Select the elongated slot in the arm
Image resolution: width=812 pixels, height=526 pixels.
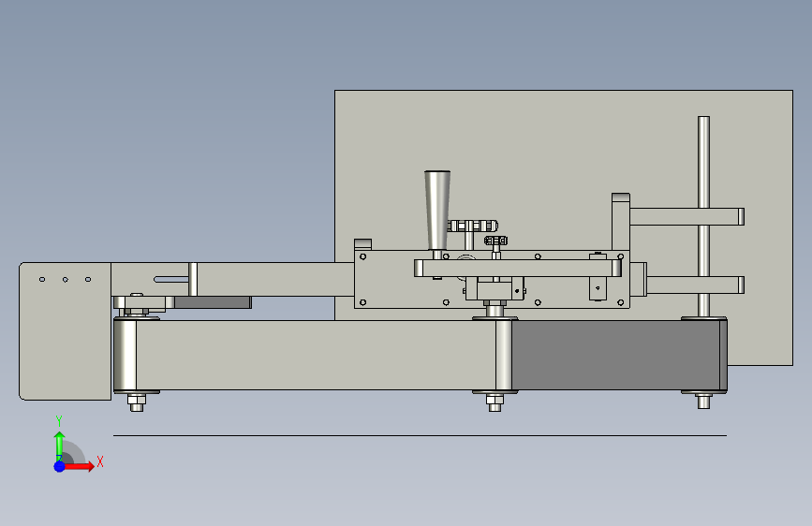170,280
